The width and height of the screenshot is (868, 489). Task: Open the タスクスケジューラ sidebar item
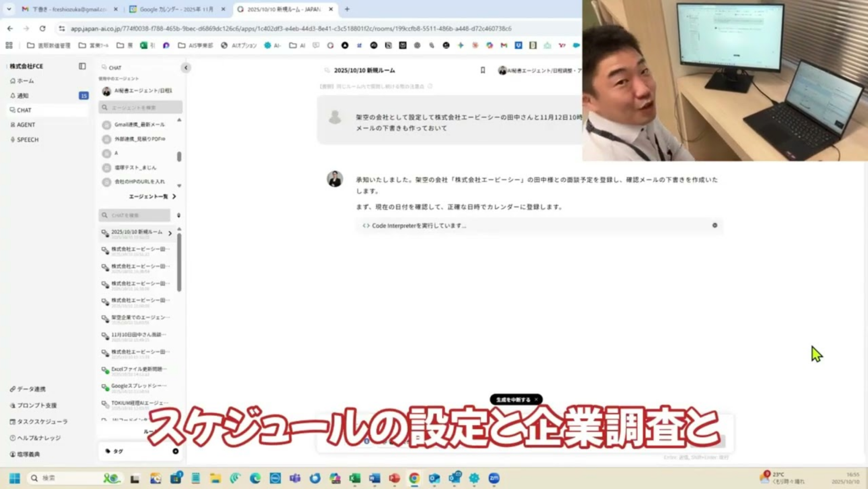[x=42, y=421]
